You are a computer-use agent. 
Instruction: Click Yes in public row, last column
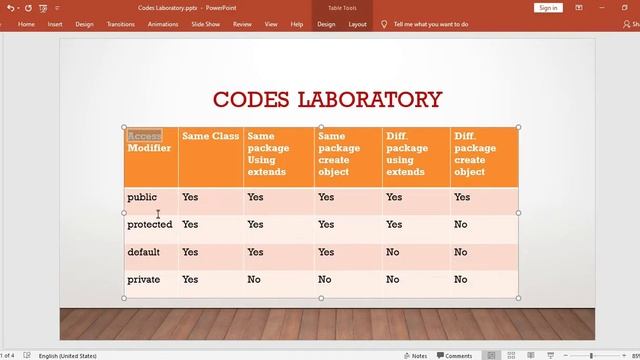point(462,197)
